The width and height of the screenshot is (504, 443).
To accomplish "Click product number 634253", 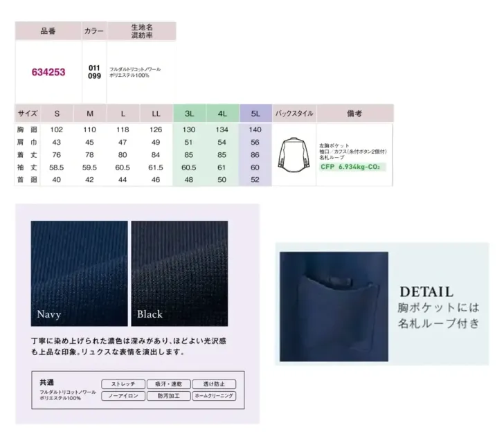I will click(x=48, y=71).
